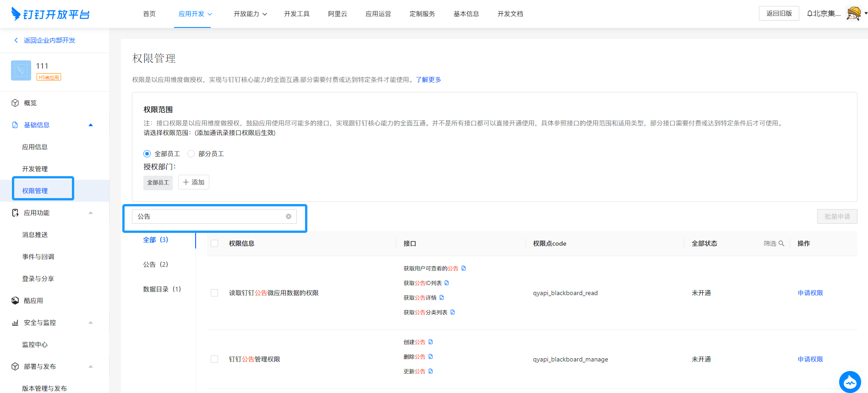Open the 开发工具 menu item

[x=297, y=14]
